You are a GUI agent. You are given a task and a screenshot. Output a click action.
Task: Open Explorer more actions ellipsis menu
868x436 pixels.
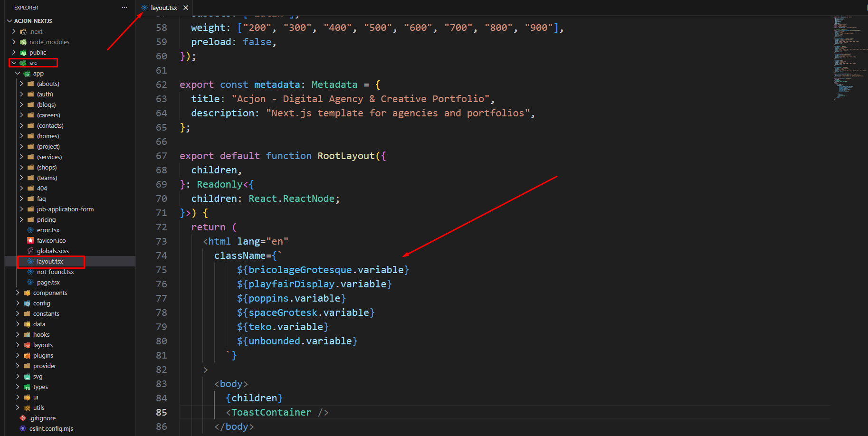(124, 8)
